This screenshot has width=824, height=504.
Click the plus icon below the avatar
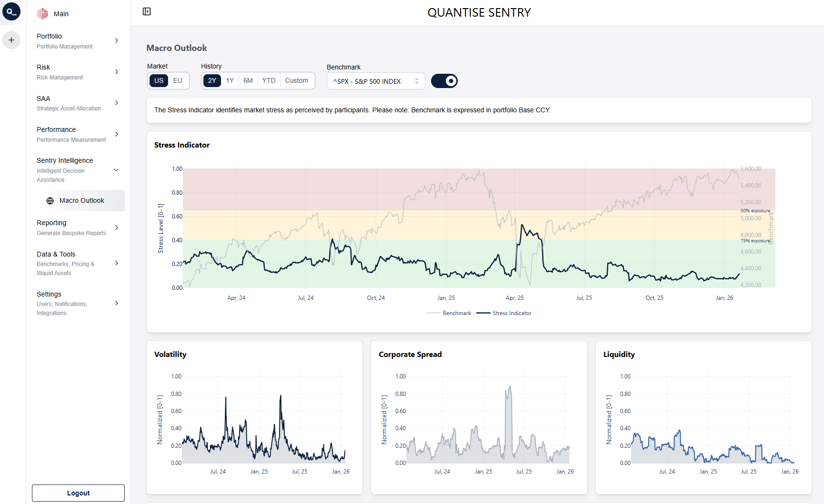pos(11,40)
